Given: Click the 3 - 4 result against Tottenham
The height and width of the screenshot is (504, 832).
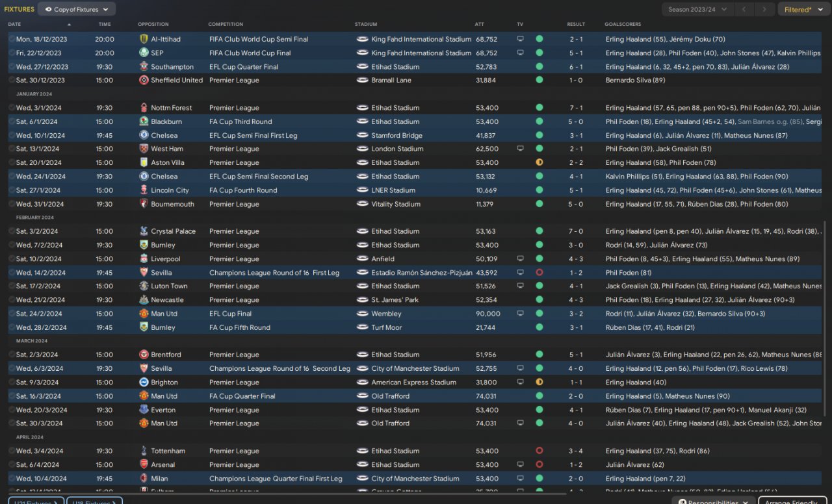Looking at the screenshot, I should (x=576, y=451).
